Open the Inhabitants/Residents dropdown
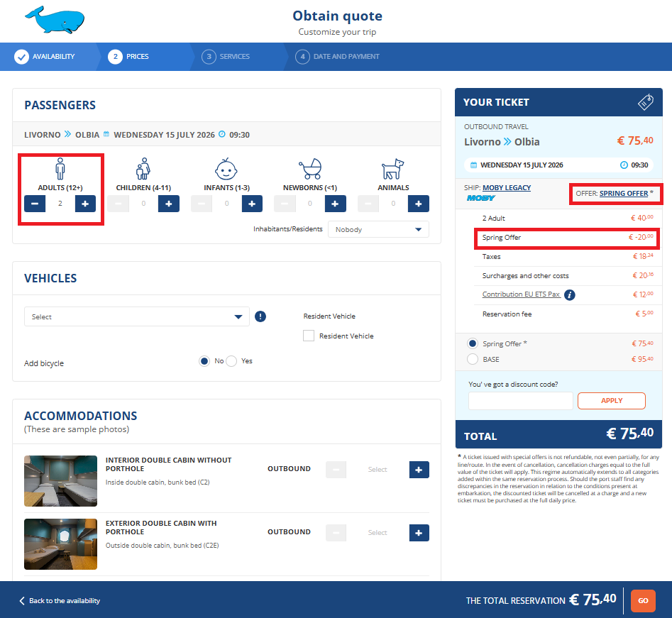Image resolution: width=672 pixels, height=618 pixels. tap(378, 229)
